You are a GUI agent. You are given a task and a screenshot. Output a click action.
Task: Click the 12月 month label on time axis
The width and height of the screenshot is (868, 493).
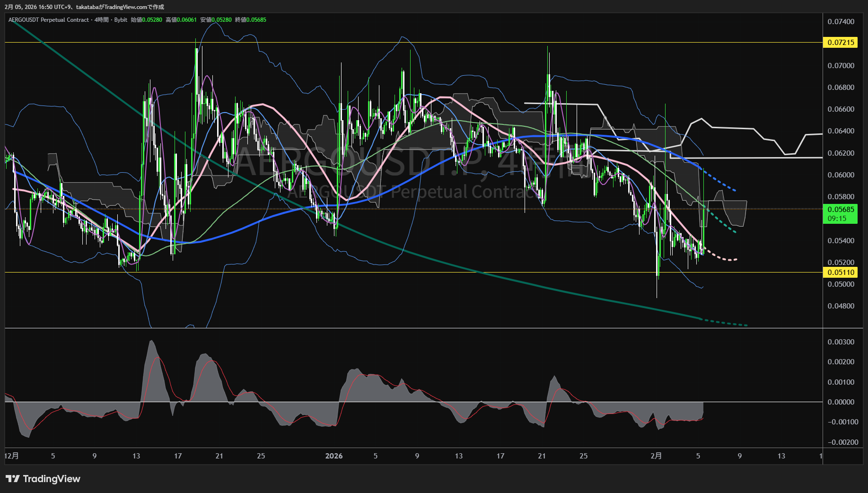point(12,456)
